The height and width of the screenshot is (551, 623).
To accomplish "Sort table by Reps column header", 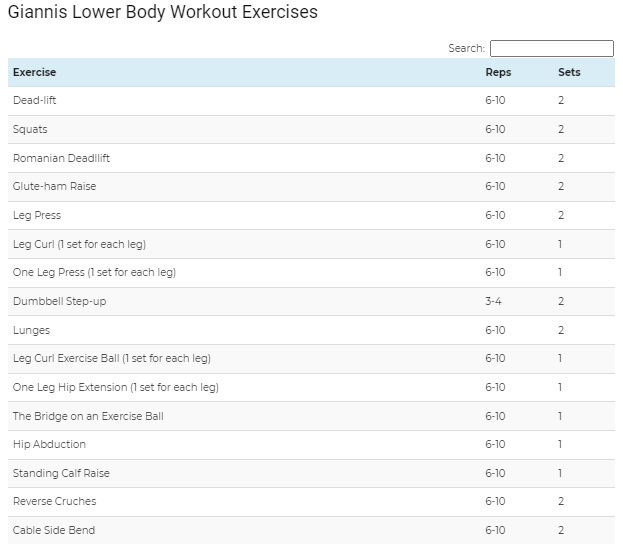I will 498,72.
